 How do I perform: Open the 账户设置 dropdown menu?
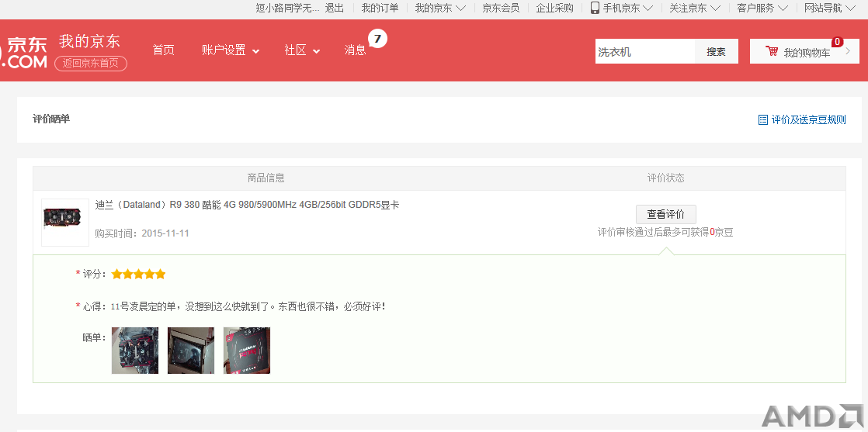[x=231, y=50]
